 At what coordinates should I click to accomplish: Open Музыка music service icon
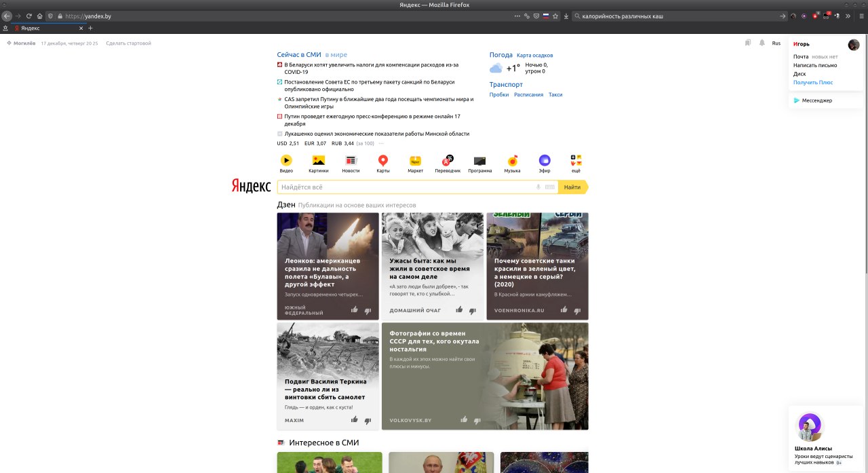click(512, 161)
